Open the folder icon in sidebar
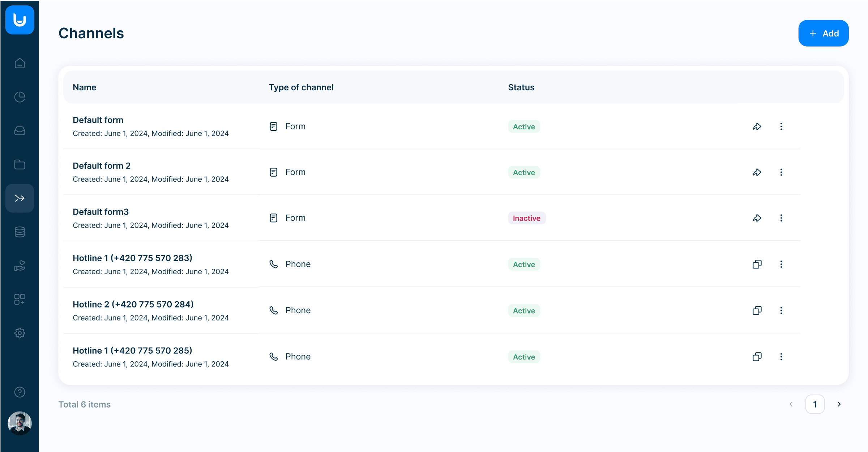Screen dimensions: 868x452 (x=20, y=164)
